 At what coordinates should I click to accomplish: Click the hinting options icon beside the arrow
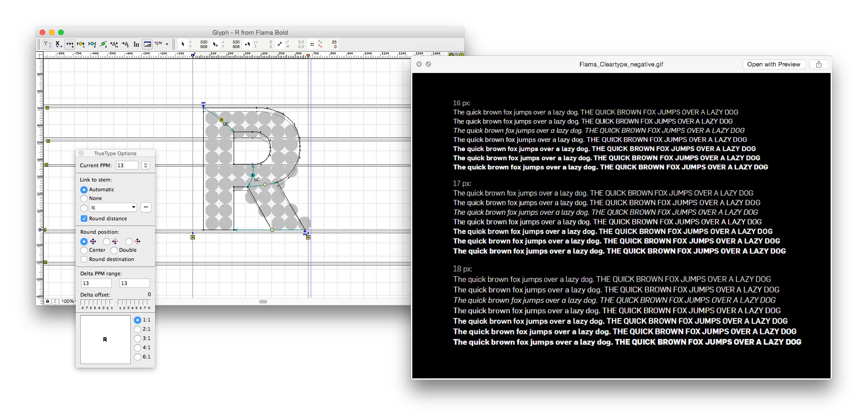pos(158,44)
